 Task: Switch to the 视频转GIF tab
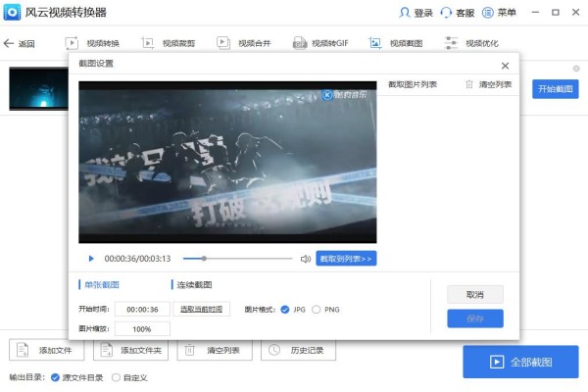(320, 43)
